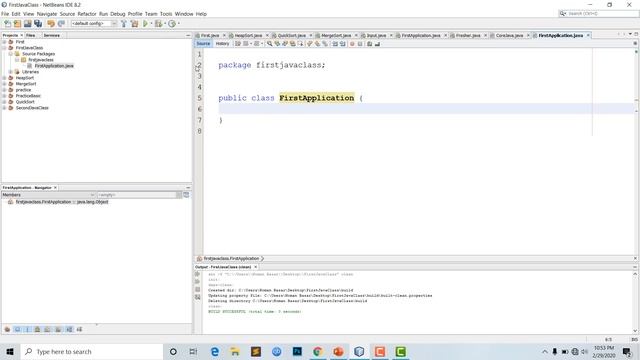The width and height of the screenshot is (640, 360).
Task: Toggle Show Inner Classes filter in Navigator
Action: click(47, 329)
